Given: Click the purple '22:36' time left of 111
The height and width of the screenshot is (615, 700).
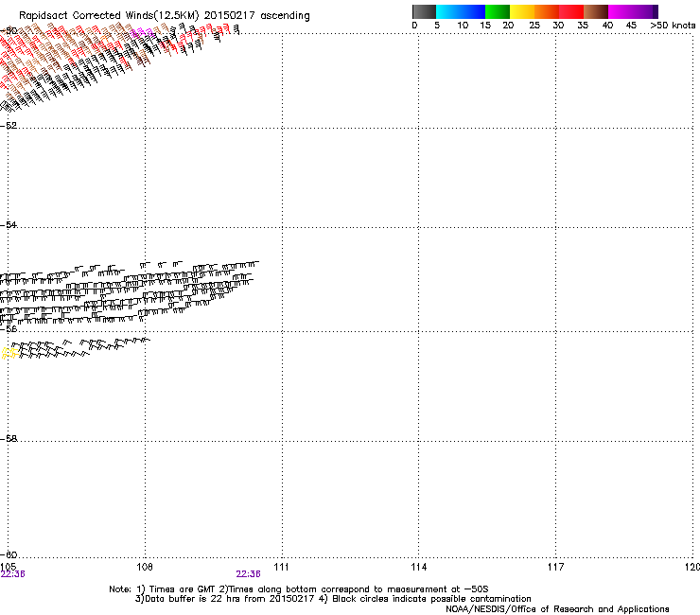Looking at the screenshot, I should [248, 574].
